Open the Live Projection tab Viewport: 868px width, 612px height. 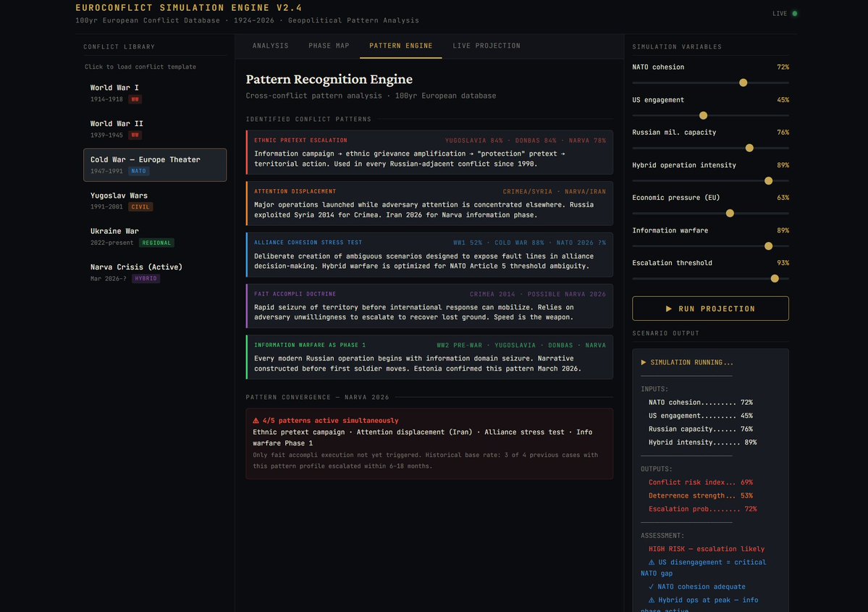click(486, 46)
